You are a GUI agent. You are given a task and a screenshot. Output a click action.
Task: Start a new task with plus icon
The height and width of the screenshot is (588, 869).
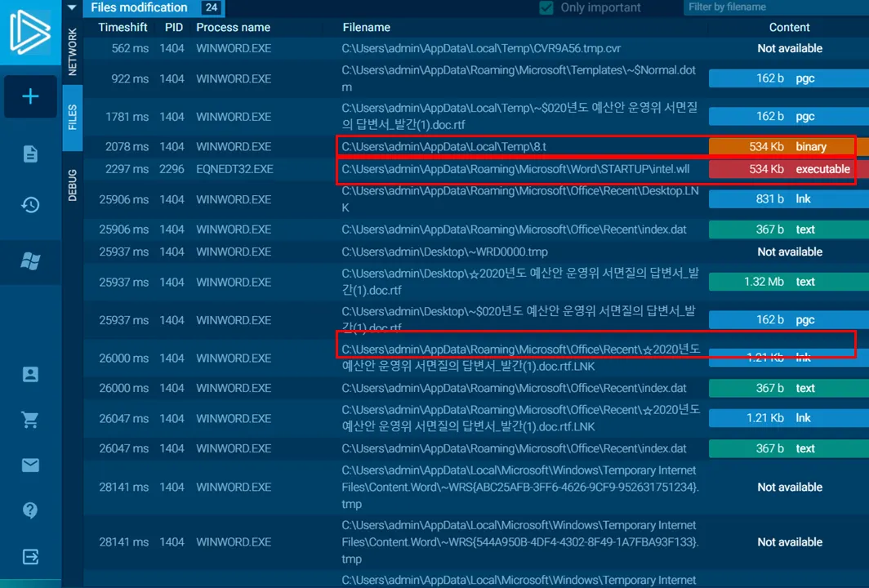point(30,96)
